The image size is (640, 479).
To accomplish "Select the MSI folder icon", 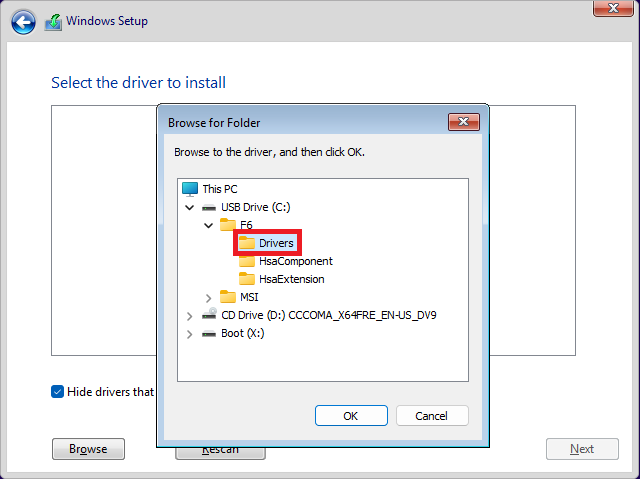I will tap(228, 297).
